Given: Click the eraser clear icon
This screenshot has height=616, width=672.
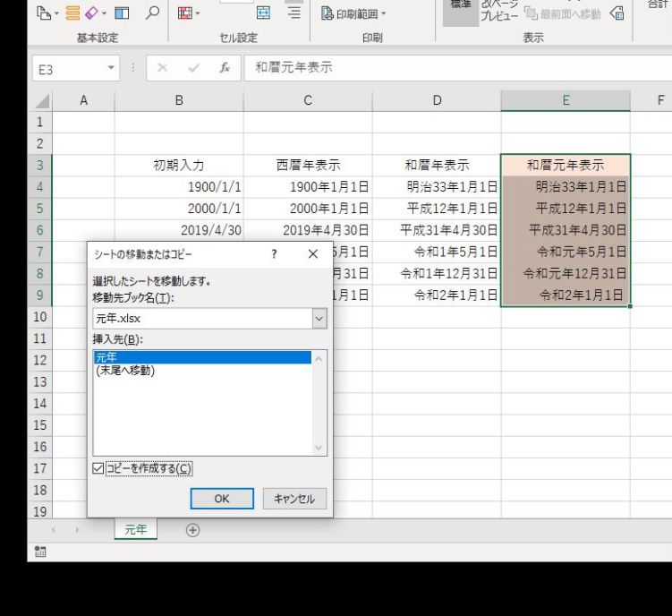Looking at the screenshot, I should [91, 13].
